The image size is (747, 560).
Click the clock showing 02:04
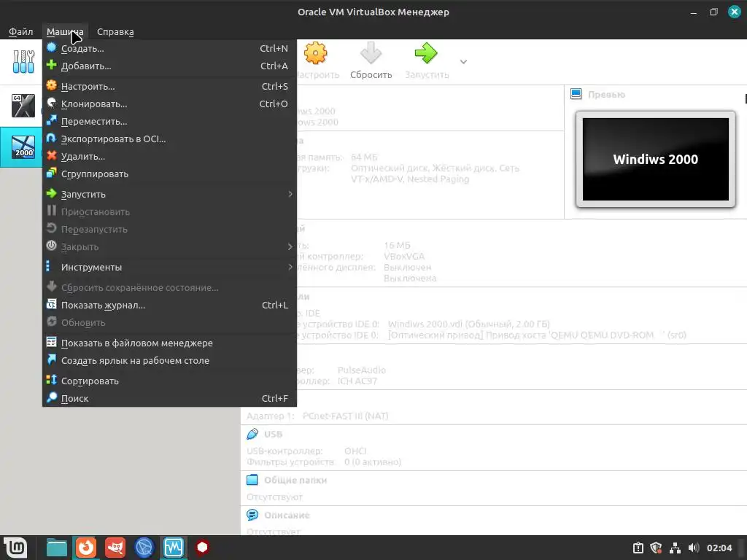(719, 548)
